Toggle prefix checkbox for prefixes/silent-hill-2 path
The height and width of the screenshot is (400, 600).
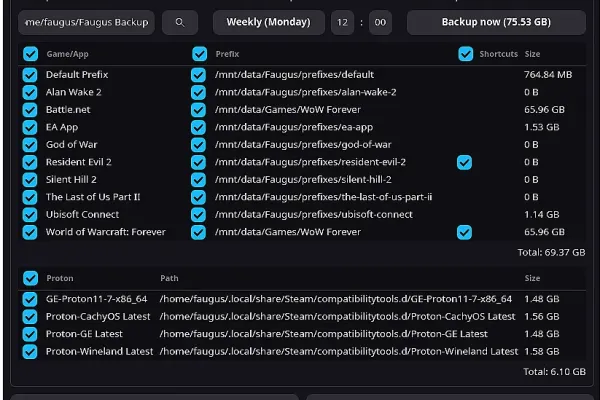198,180
